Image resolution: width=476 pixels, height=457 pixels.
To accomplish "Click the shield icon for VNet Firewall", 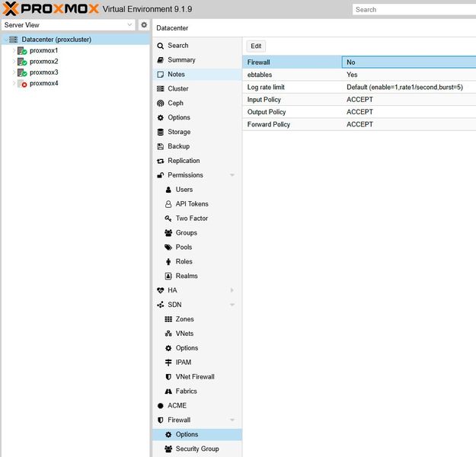I will pyautogui.click(x=168, y=377).
